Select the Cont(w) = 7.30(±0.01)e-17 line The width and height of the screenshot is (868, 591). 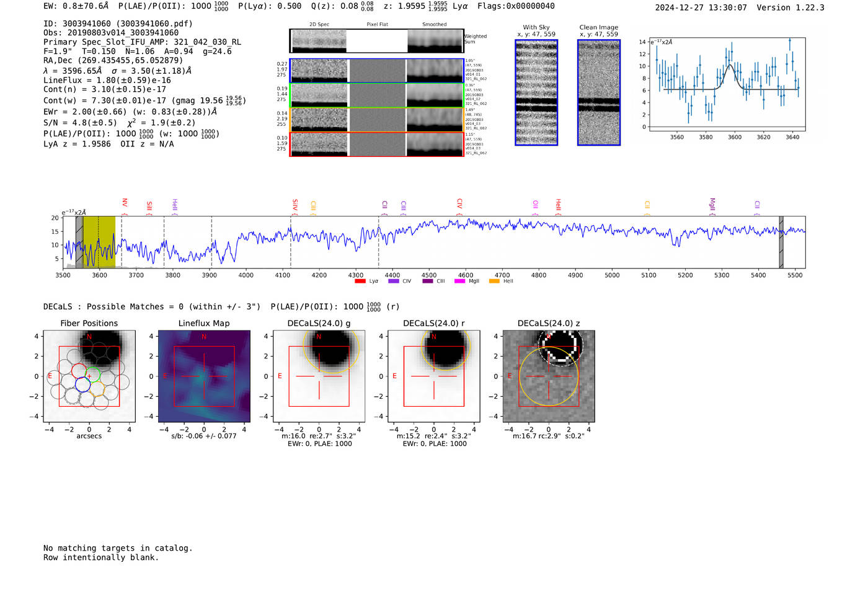tap(144, 100)
